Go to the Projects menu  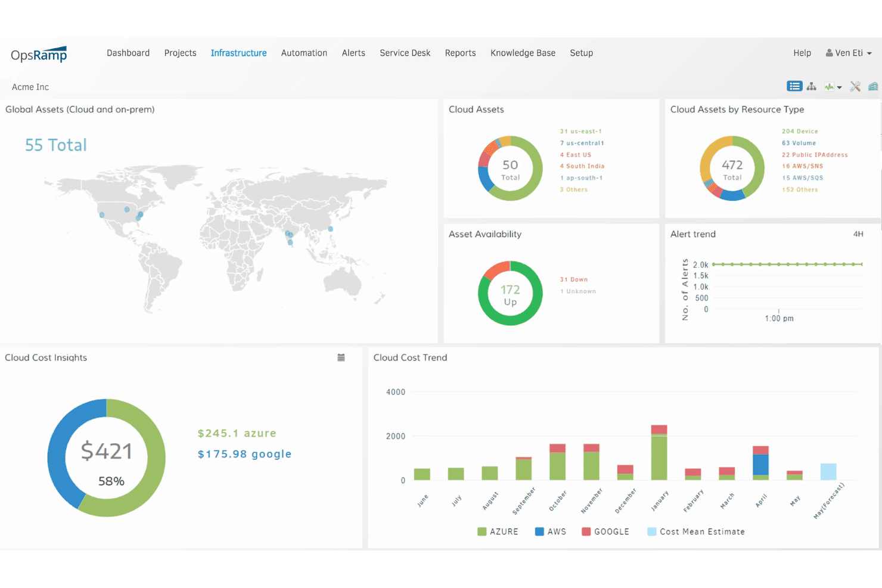pos(181,53)
